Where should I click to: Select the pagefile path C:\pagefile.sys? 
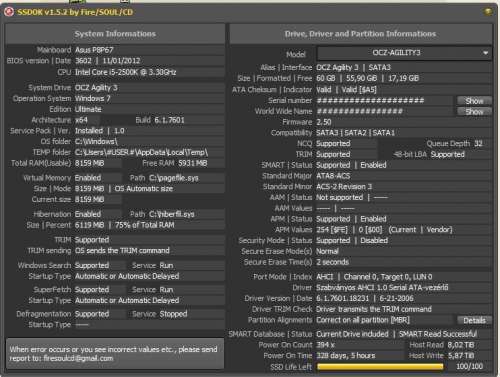pyautogui.click(x=174, y=178)
